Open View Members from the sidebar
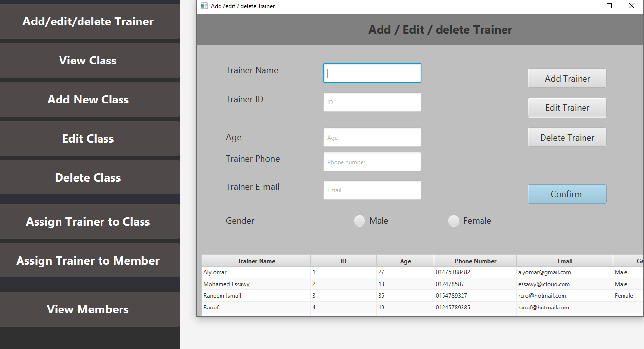Image resolution: width=644 pixels, height=349 pixels. [88, 309]
